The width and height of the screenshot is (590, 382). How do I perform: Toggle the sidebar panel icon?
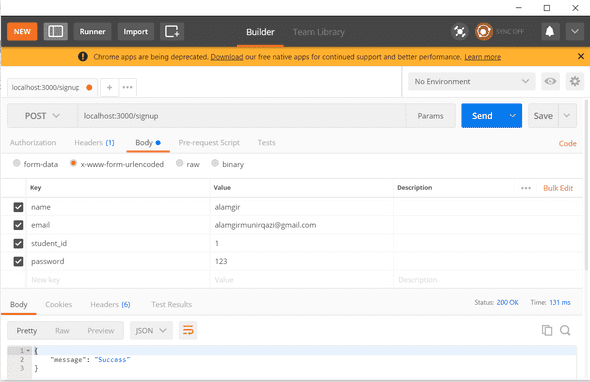point(56,31)
